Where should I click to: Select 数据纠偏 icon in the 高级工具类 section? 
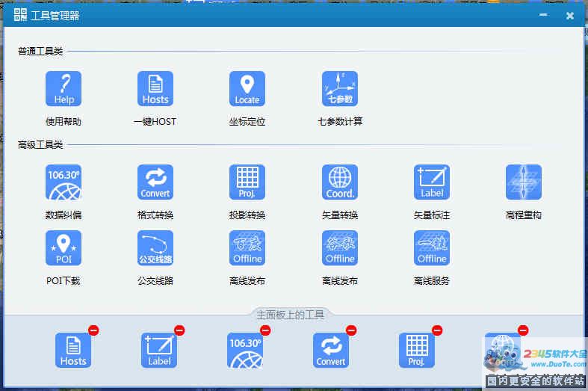[64, 182]
